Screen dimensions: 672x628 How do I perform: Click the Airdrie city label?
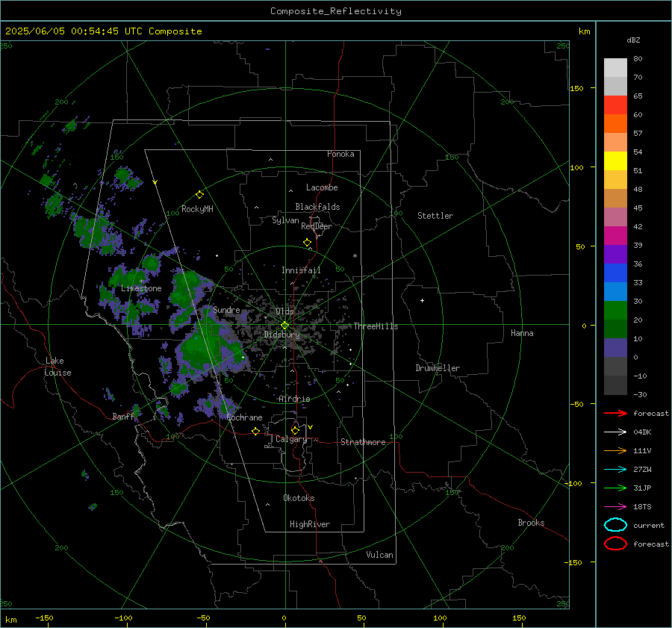tap(294, 399)
